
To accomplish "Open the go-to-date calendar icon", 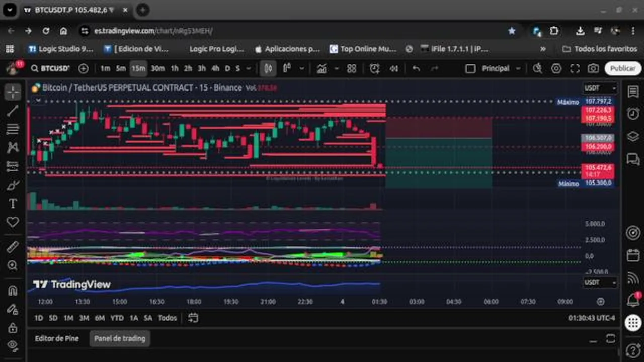I will point(193,318).
